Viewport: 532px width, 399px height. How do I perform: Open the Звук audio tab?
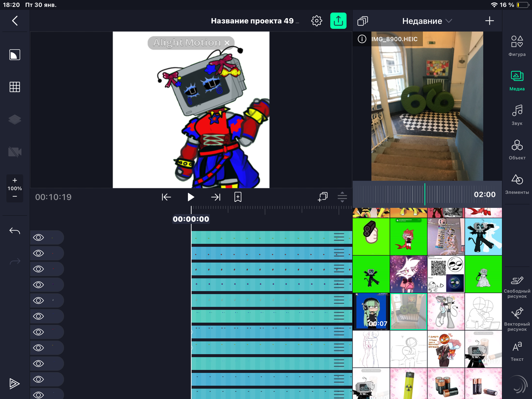517,115
